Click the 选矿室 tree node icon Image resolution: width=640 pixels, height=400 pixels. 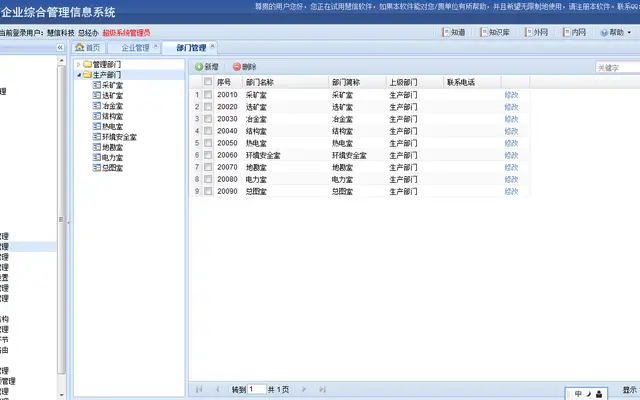pos(97,95)
